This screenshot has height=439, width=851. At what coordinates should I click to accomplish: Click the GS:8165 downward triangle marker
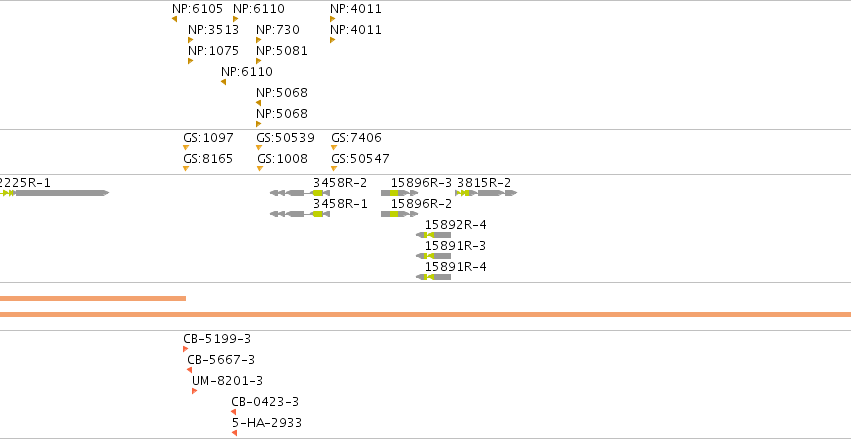point(186,169)
